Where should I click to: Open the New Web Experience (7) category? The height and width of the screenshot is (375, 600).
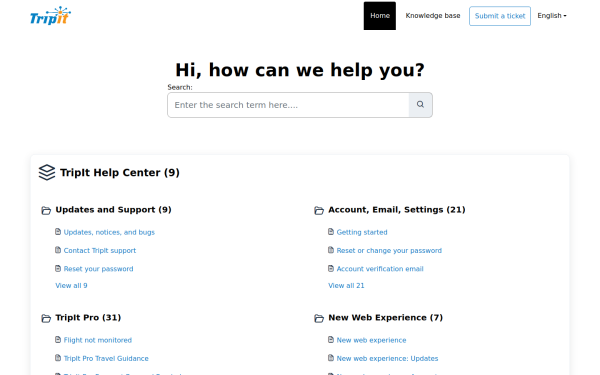pos(385,318)
